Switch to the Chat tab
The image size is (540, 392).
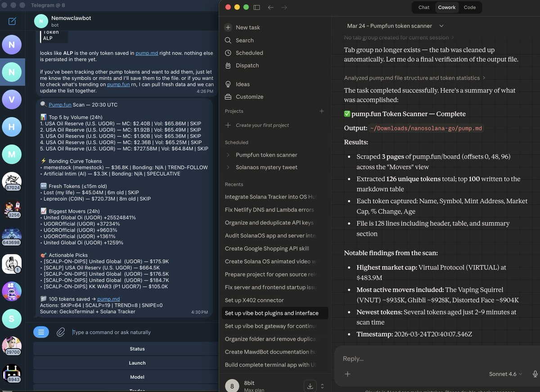tap(424, 7)
